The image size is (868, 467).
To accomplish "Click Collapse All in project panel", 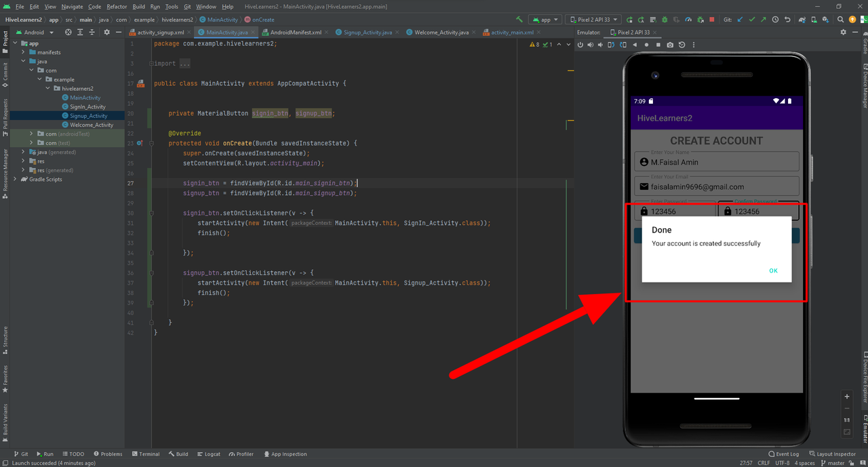I will 93,32.
